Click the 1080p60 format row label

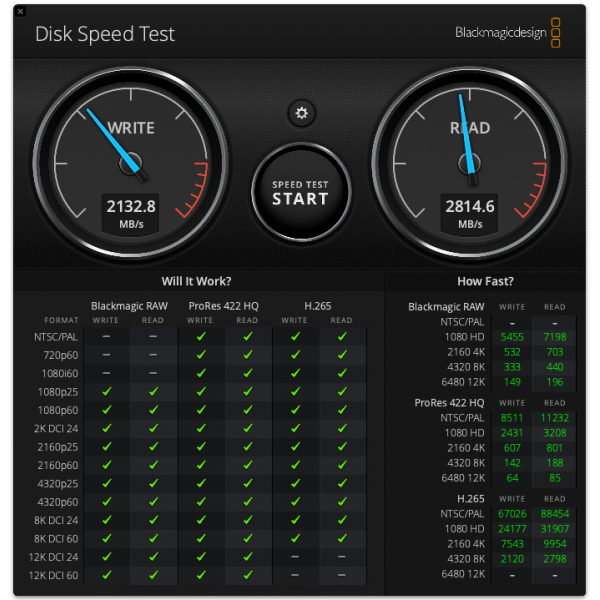click(58, 410)
